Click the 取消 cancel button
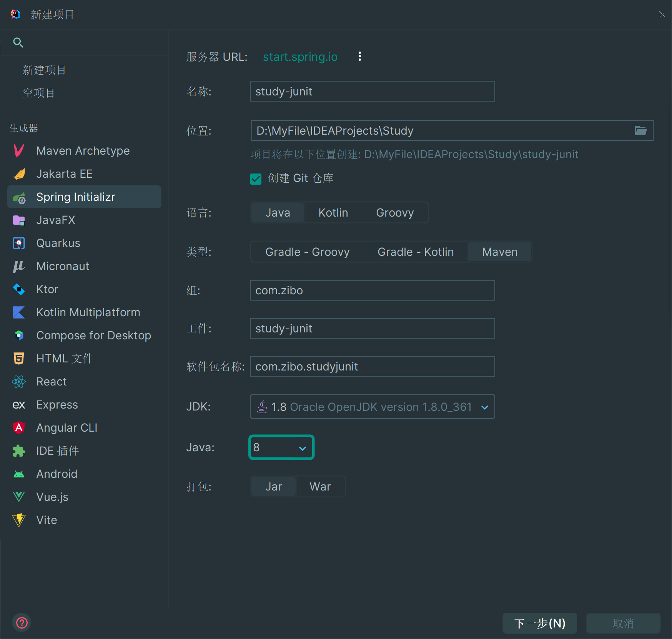Viewport: 672px width, 639px height. [623, 623]
